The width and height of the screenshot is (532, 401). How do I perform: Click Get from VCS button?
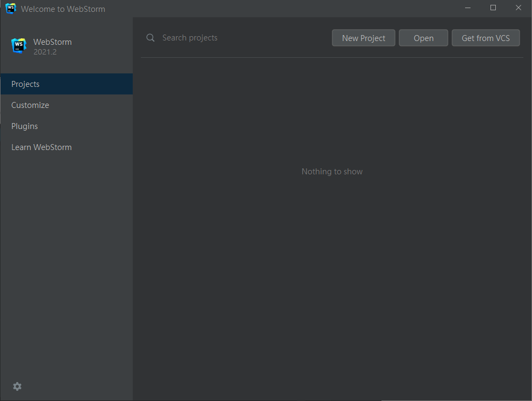click(486, 38)
